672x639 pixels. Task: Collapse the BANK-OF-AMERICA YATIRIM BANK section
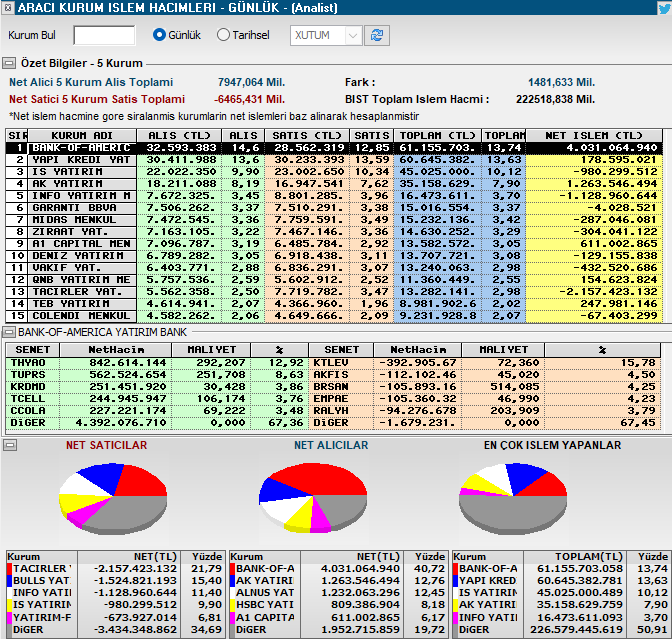[9, 332]
